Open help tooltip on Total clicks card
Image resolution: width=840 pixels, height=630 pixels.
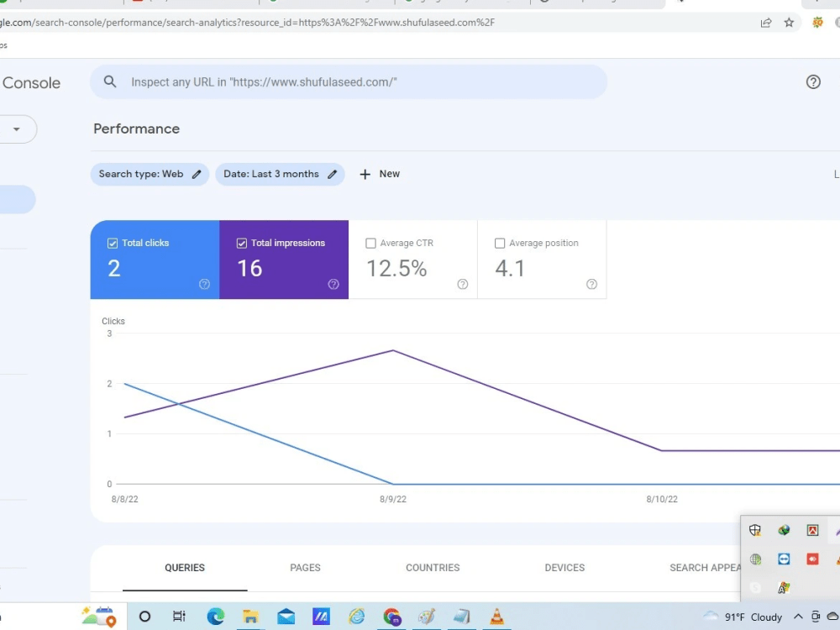(204, 284)
